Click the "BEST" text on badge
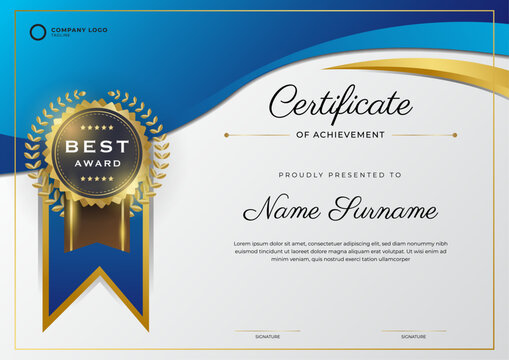 97,147
